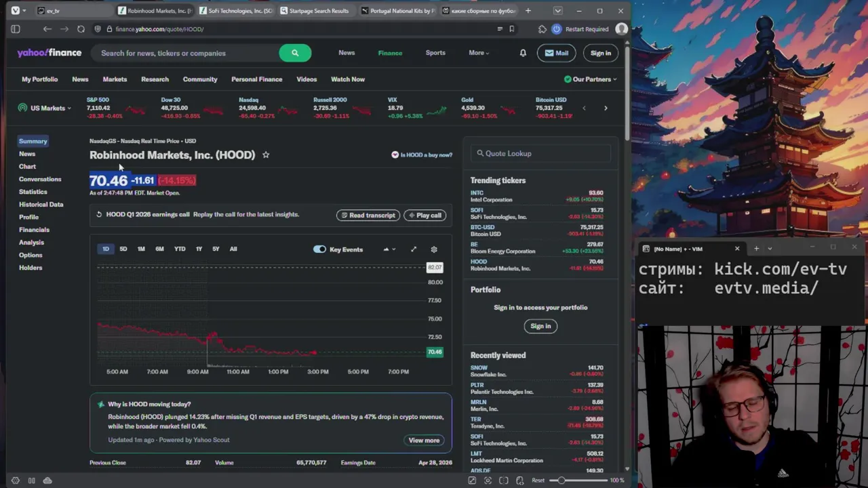Click Play call button
Viewport: 868px width, 488px height.
point(425,216)
